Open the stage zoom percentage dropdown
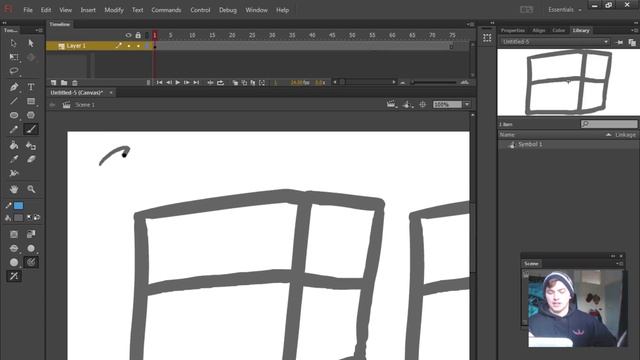The height and width of the screenshot is (360, 640). [x=467, y=104]
